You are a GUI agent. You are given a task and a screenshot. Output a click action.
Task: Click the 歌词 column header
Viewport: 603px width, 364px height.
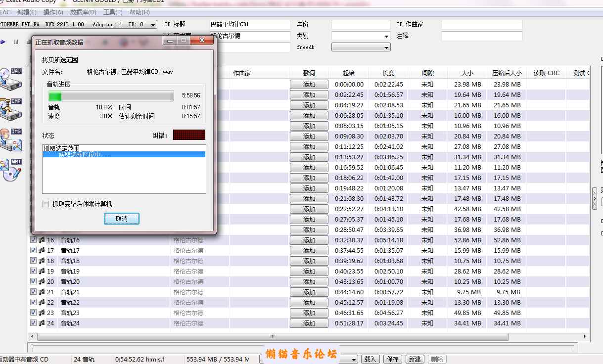309,73
